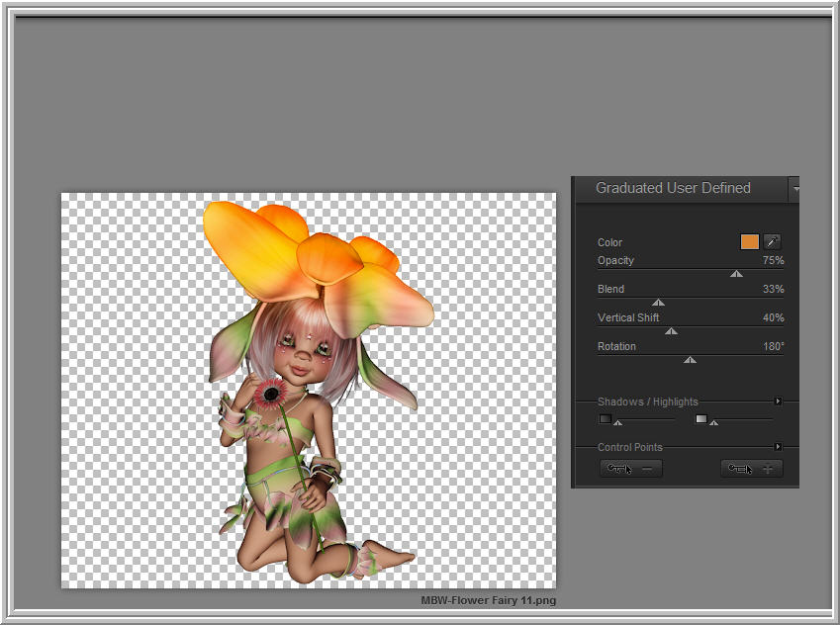Screen dimensions: 840x625
Task: Click the Vertical Shift value 40%
Action: pos(773,318)
